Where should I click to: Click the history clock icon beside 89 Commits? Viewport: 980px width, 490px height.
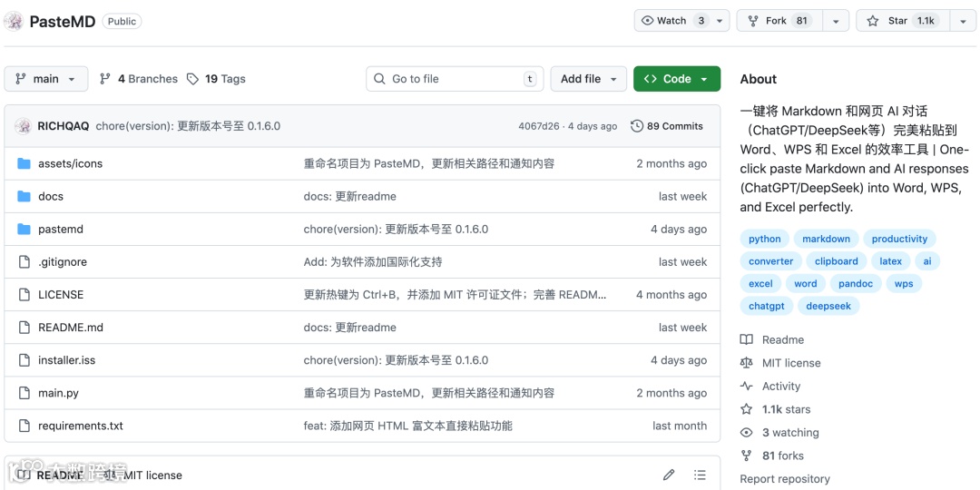point(636,126)
